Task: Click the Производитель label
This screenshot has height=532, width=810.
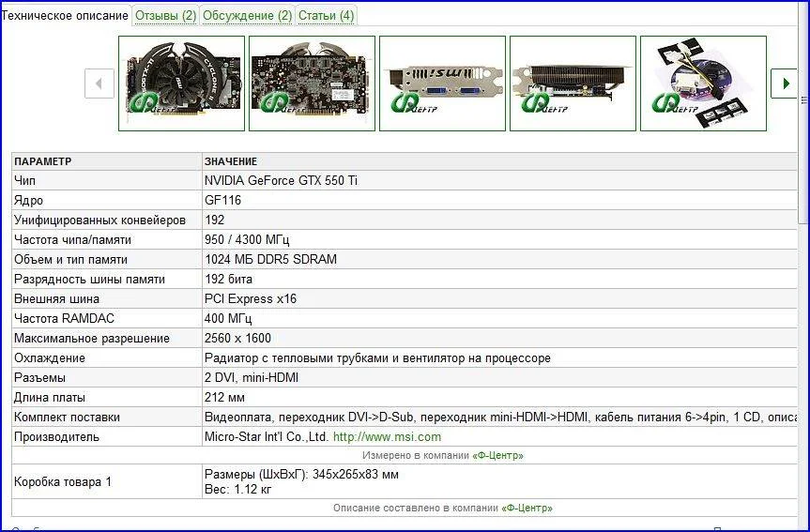Action: (x=56, y=437)
